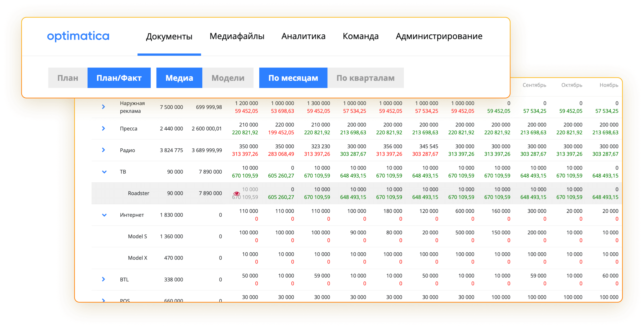Switch to По кварталам period view

(365, 78)
